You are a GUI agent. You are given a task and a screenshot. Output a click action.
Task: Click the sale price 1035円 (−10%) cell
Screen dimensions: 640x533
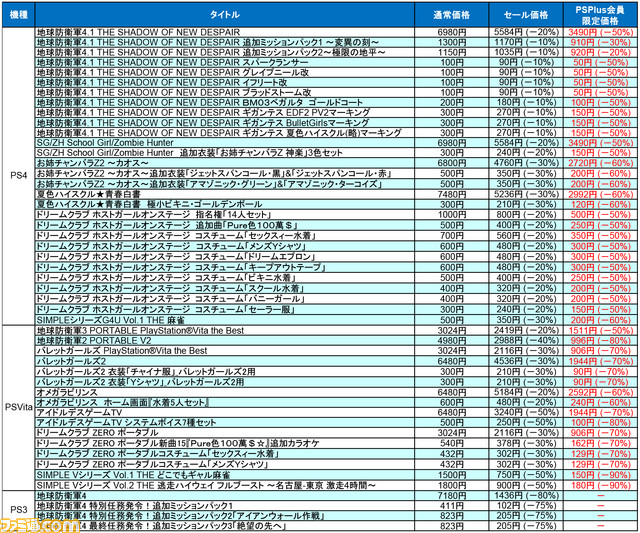[x=526, y=53]
